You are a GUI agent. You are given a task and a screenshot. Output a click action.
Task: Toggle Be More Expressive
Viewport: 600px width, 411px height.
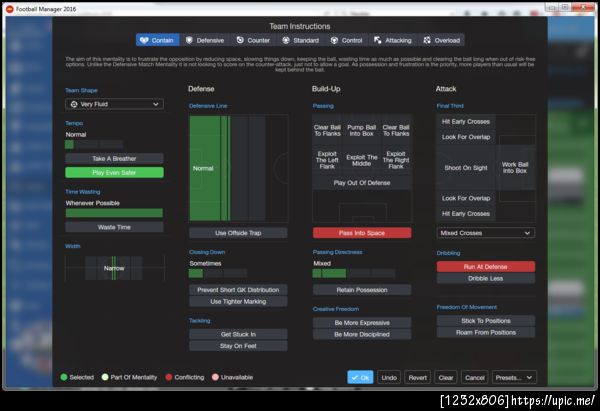[x=362, y=323]
